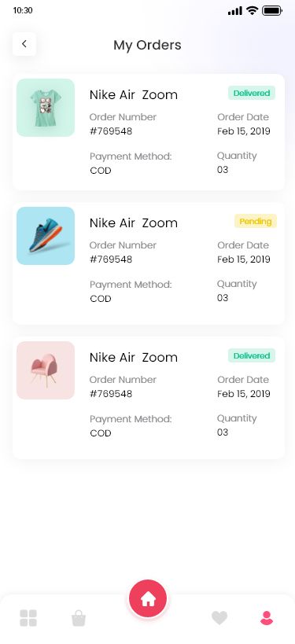
Task: Open the shopping bag tab
Action: coord(79,618)
